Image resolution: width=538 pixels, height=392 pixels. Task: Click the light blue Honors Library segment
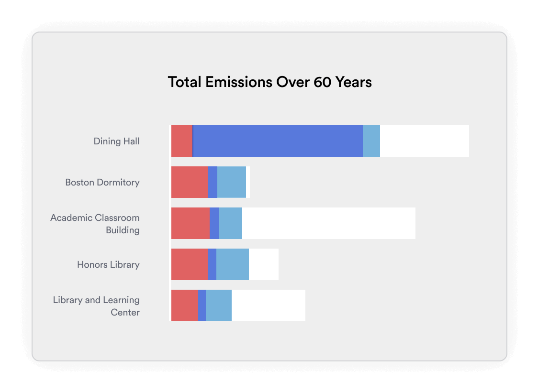click(233, 264)
